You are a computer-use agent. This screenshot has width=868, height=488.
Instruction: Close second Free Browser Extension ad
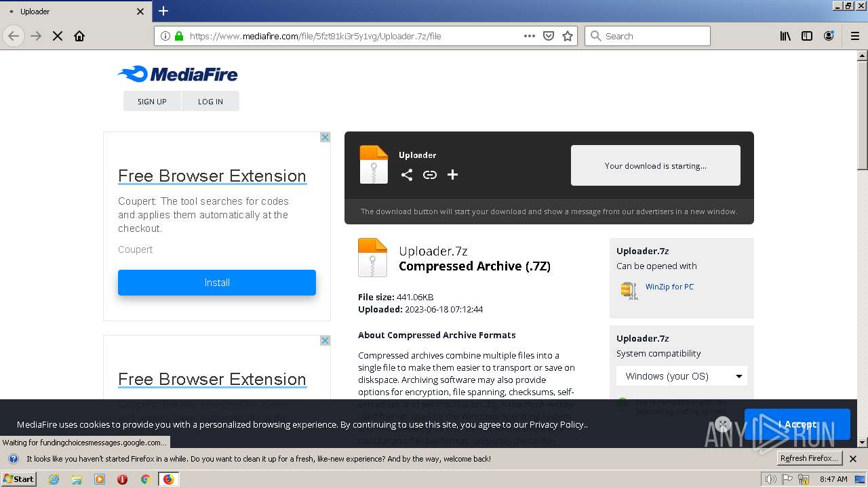[x=325, y=340]
